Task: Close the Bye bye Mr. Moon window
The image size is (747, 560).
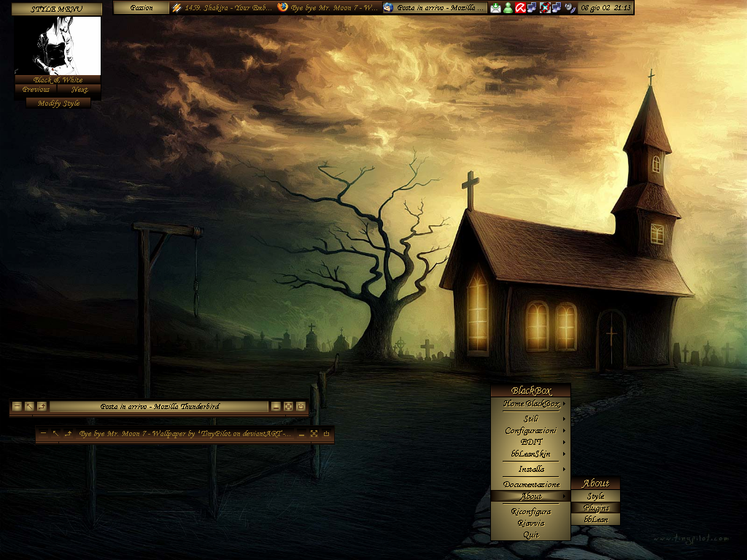Action: click(326, 433)
